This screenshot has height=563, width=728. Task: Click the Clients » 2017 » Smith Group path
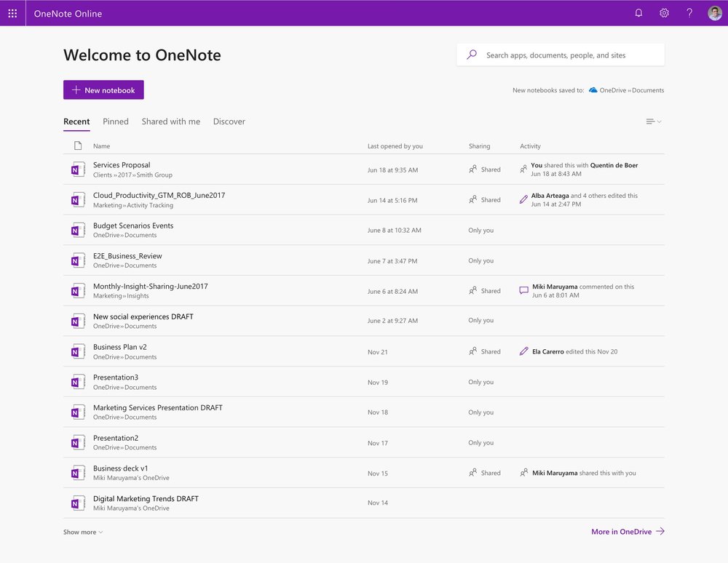point(132,175)
